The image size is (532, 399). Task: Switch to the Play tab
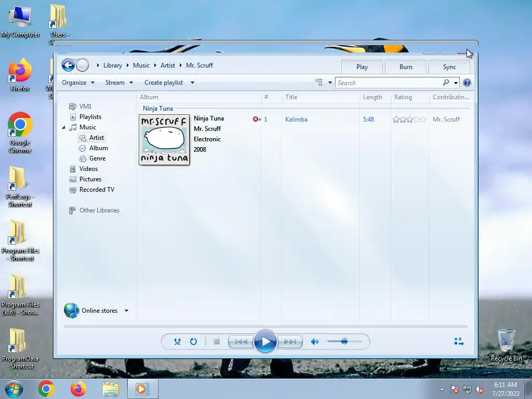point(362,67)
